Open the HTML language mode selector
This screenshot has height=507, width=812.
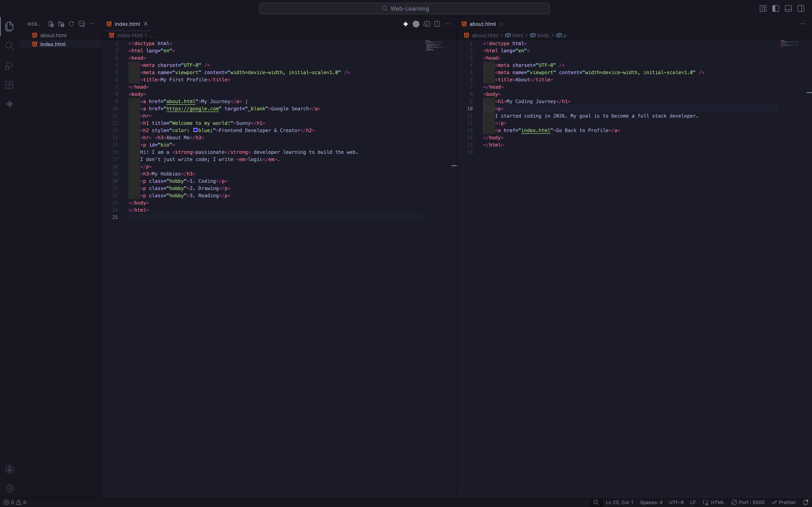pyautogui.click(x=717, y=502)
